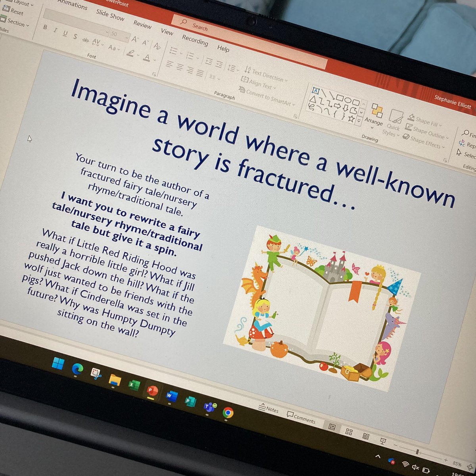Click the Notes button
Image resolution: width=476 pixels, height=476 pixels.
tap(269, 408)
